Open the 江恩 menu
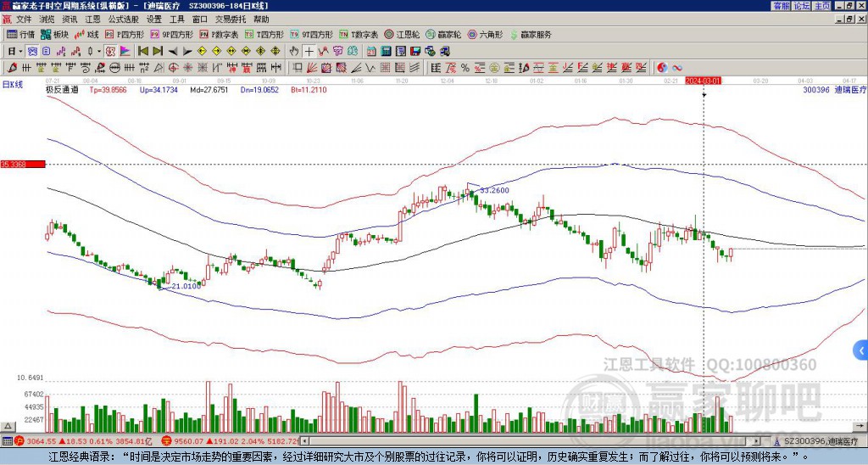Screen dimensions: 868x465 point(93,20)
